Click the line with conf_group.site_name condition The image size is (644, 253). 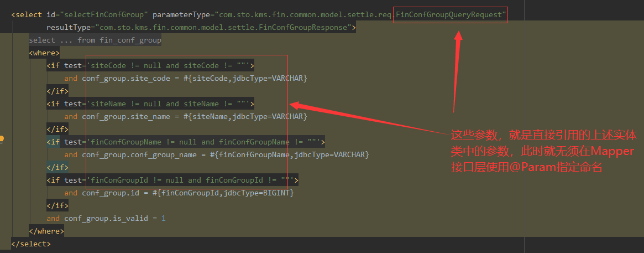point(186,117)
